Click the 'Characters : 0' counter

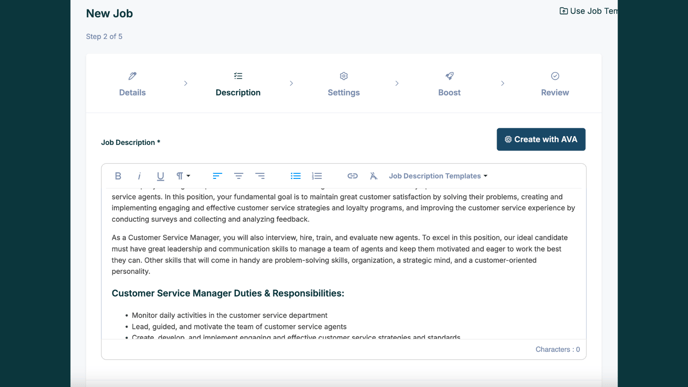[558, 349]
